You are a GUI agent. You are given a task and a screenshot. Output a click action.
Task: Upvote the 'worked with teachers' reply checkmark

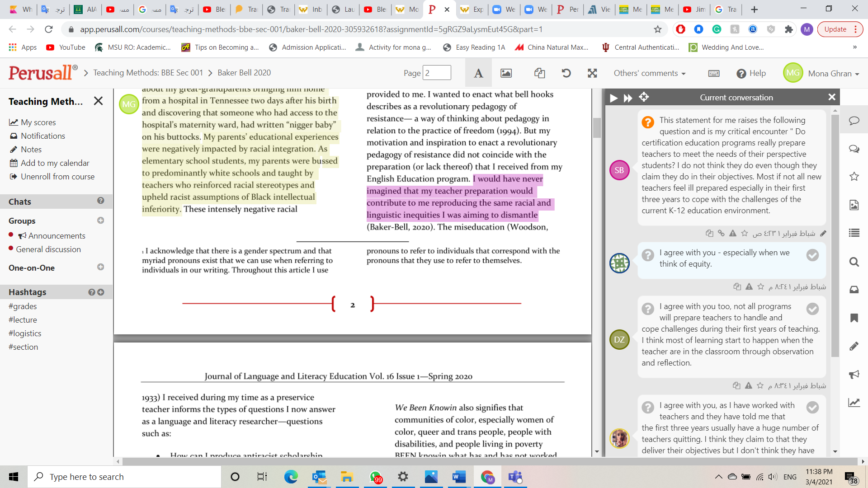tap(812, 408)
